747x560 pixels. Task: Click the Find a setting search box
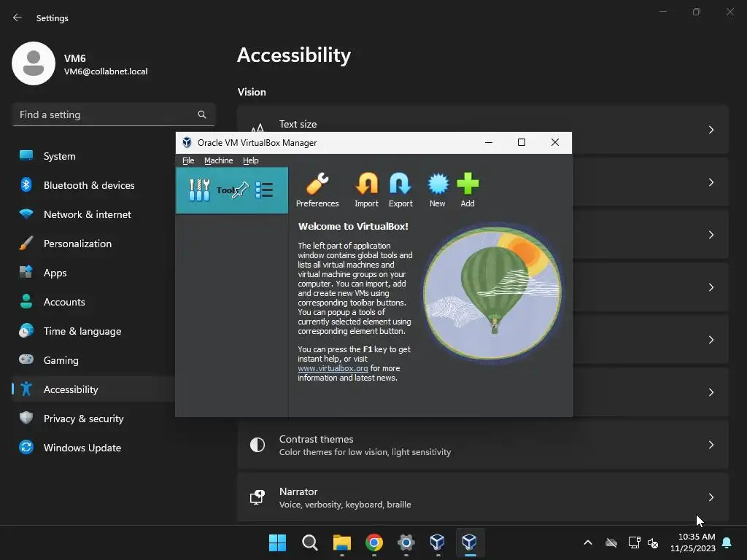click(113, 114)
